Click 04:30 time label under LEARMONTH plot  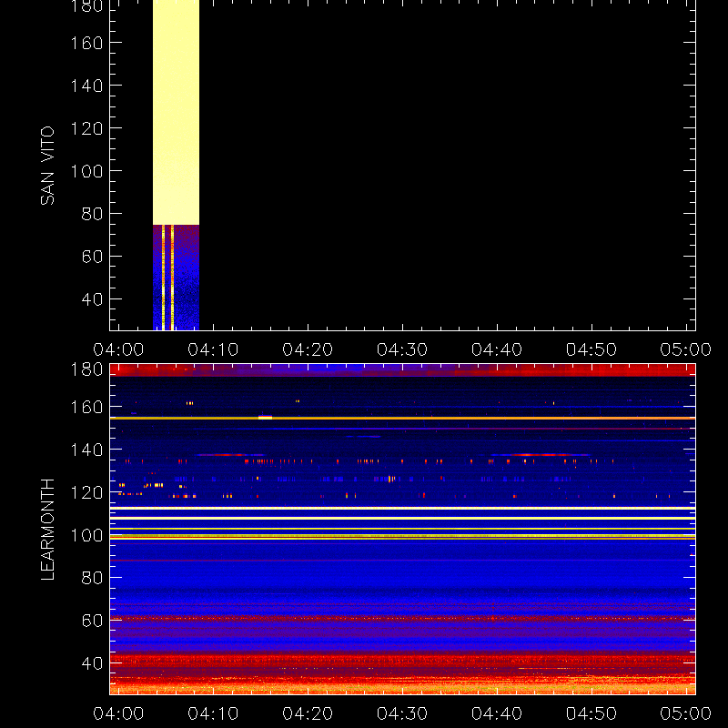tap(402, 713)
